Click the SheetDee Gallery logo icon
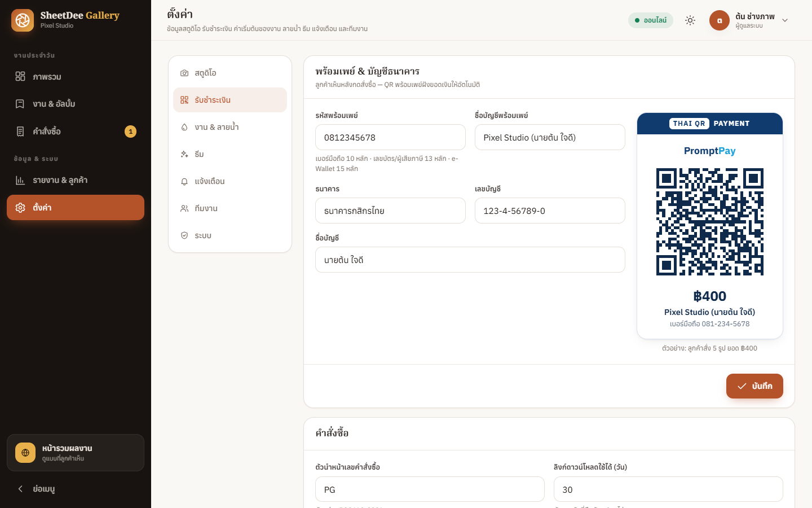812x508 pixels. 23,20
